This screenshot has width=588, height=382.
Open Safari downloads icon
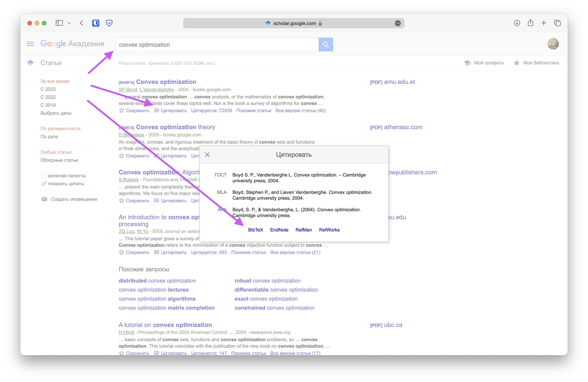pyautogui.click(x=517, y=23)
